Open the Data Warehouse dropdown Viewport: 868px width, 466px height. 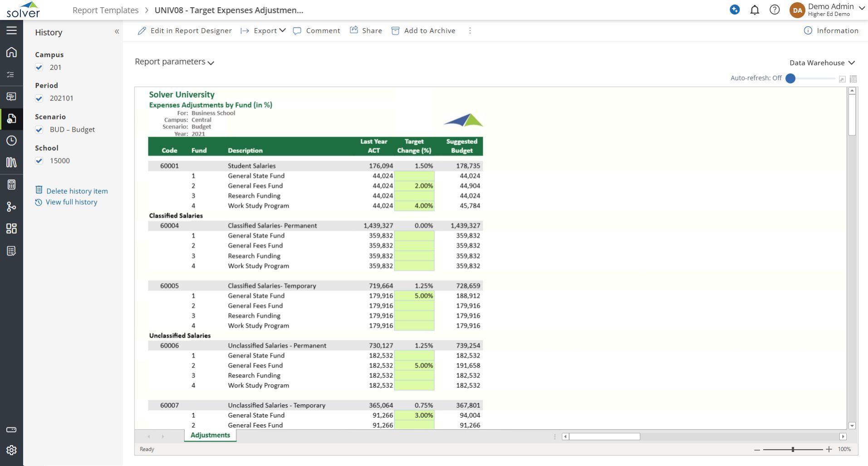click(822, 63)
